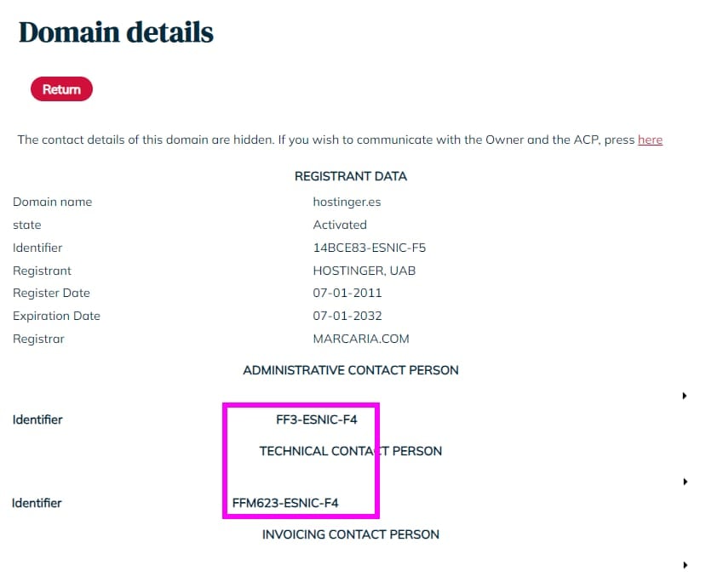This screenshot has width=706, height=588.
Task: Expand the Invoicing Contact Person arrow
Action: pyautogui.click(x=685, y=565)
